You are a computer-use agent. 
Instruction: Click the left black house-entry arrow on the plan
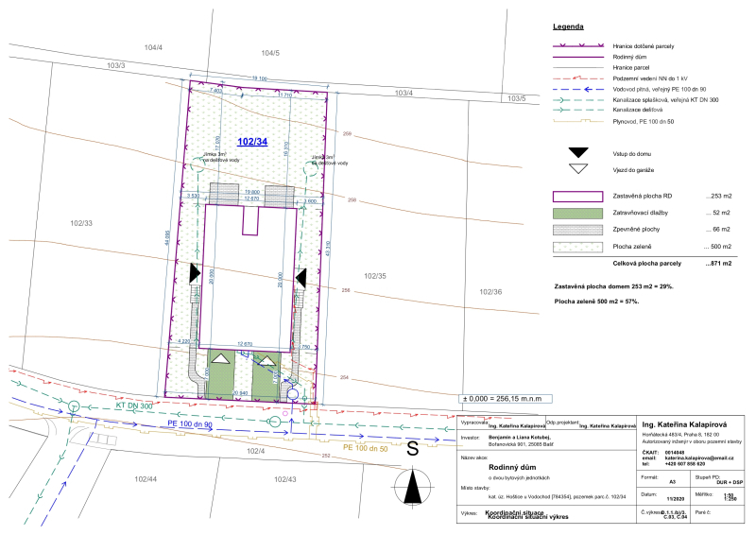195,274
